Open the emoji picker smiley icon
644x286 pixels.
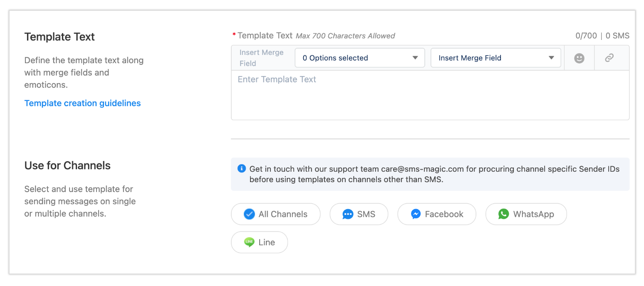pyautogui.click(x=579, y=58)
